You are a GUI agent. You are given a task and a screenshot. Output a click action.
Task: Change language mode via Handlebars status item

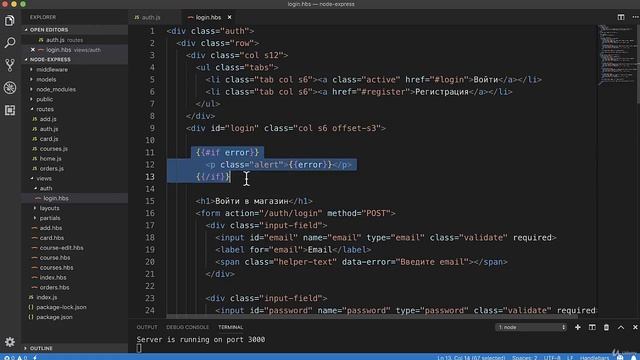594,358
